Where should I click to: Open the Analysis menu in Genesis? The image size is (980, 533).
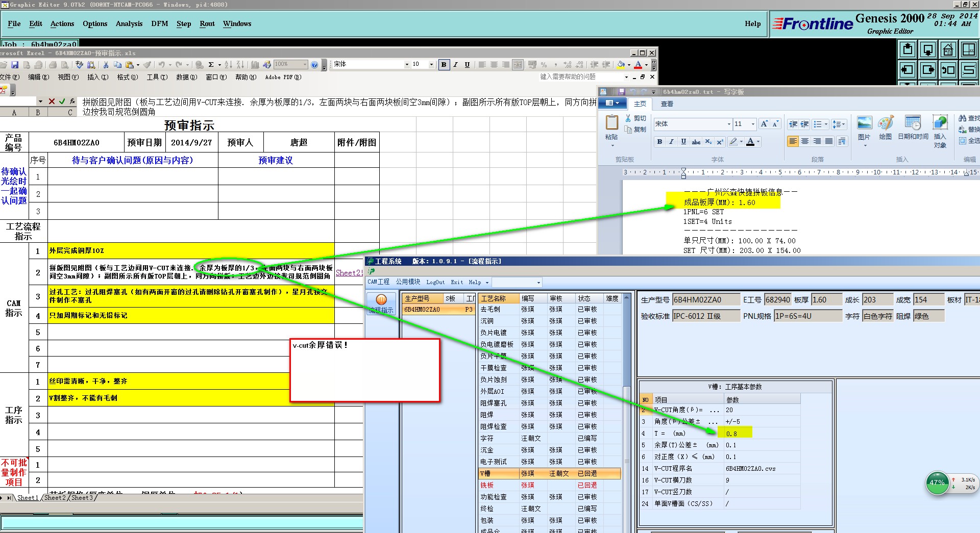point(129,24)
